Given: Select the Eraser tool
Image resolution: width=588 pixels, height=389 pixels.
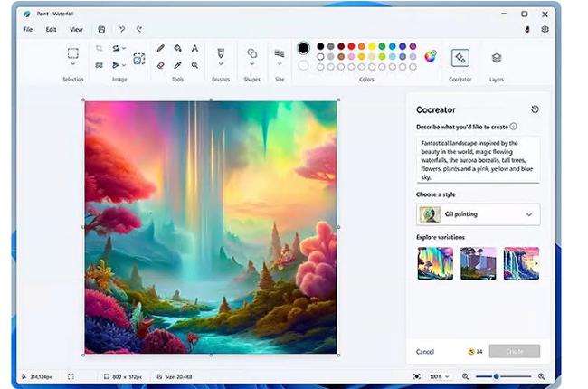Looking at the screenshot, I should click(160, 65).
